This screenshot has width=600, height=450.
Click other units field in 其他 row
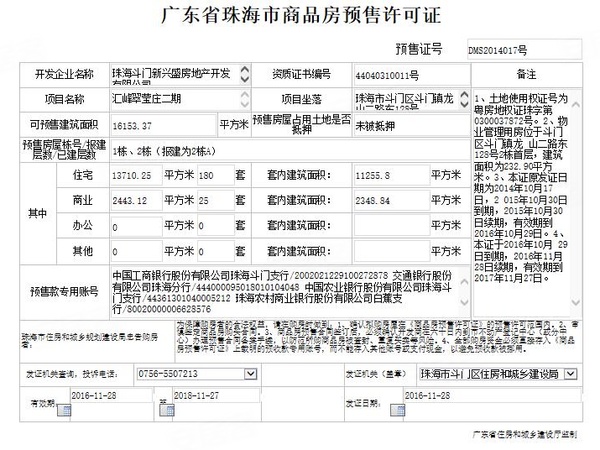tap(216, 251)
